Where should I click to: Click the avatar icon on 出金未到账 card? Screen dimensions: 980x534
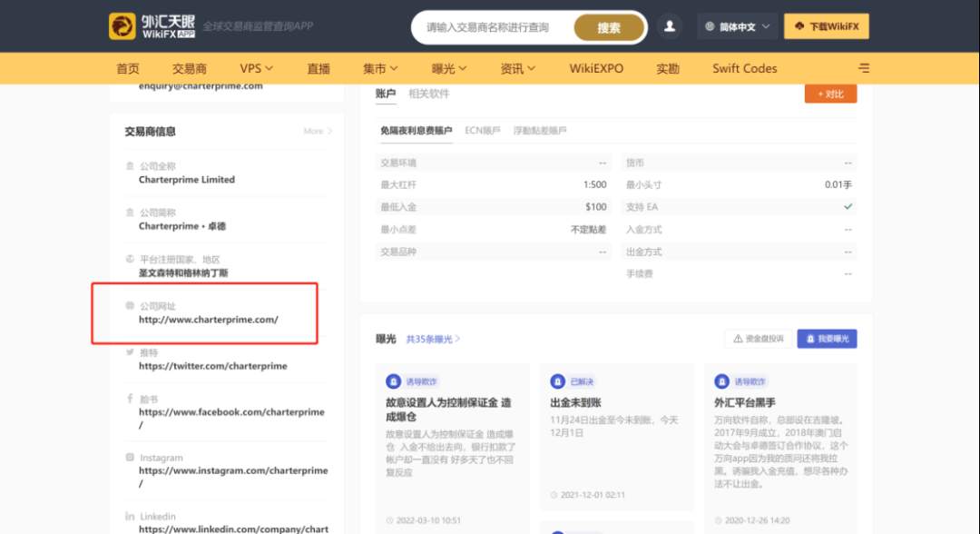click(x=557, y=381)
